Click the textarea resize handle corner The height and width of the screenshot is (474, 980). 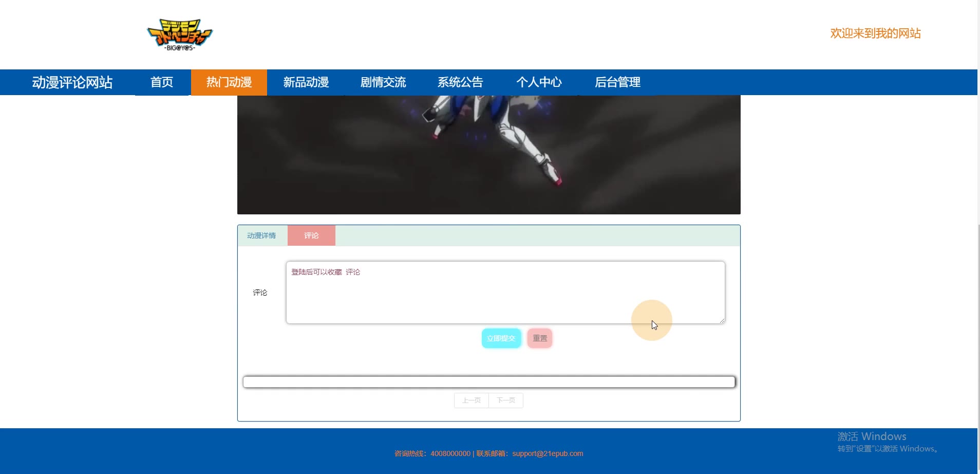[x=722, y=320]
